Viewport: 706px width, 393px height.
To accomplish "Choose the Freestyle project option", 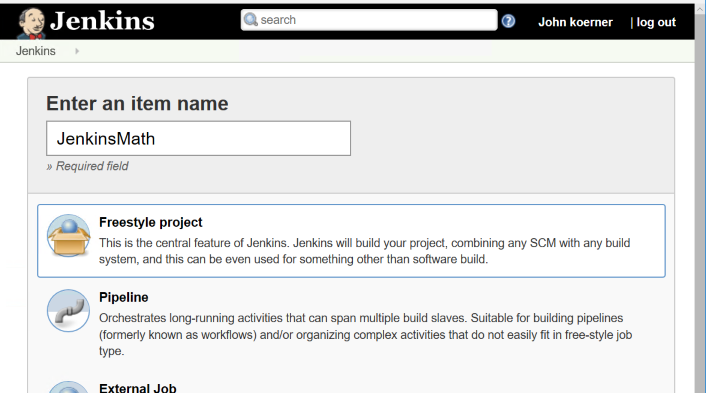I will point(351,241).
